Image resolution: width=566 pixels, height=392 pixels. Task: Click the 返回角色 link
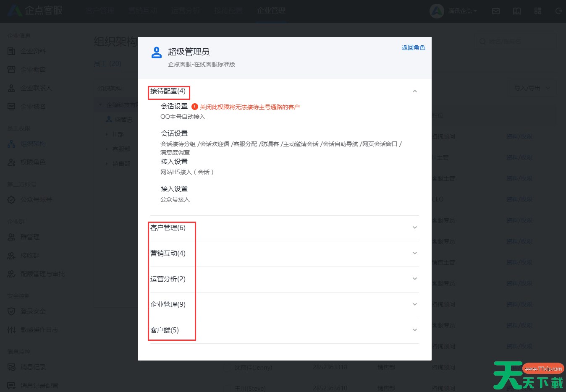(x=413, y=47)
